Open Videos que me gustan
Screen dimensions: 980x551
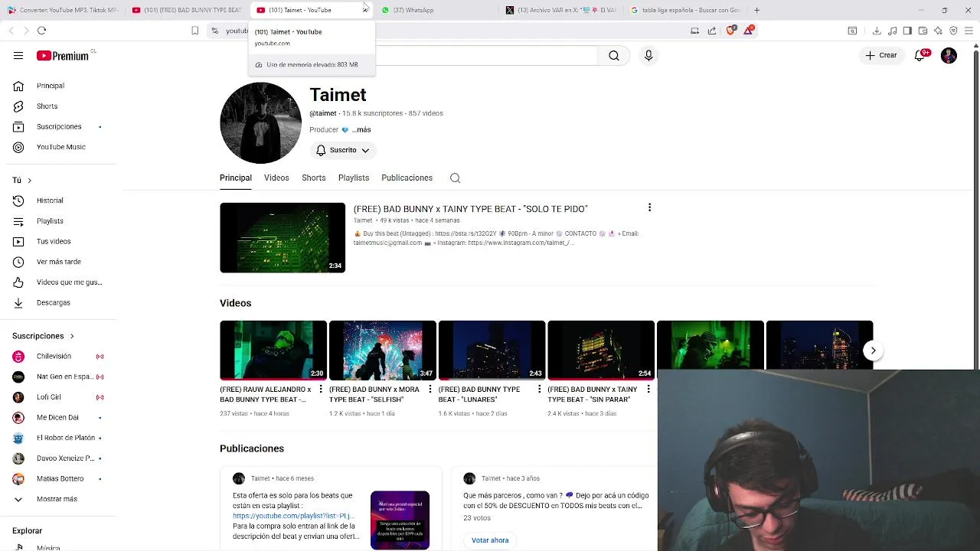(x=69, y=282)
